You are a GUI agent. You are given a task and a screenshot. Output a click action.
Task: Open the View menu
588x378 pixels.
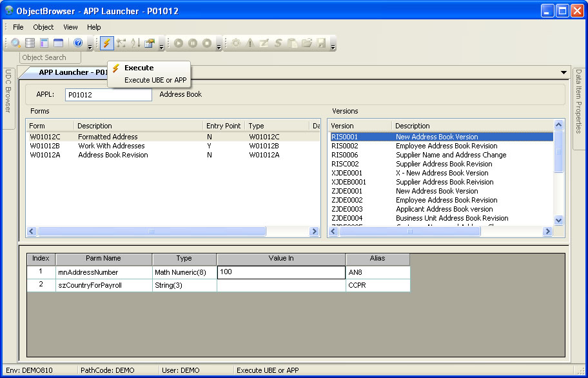(x=70, y=27)
